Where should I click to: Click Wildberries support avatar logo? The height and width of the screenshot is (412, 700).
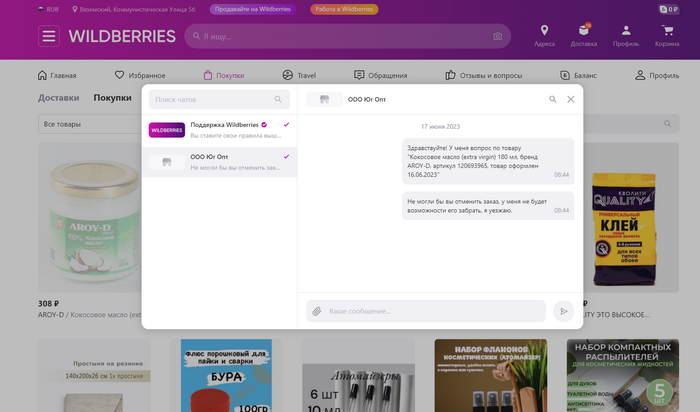pos(167,130)
